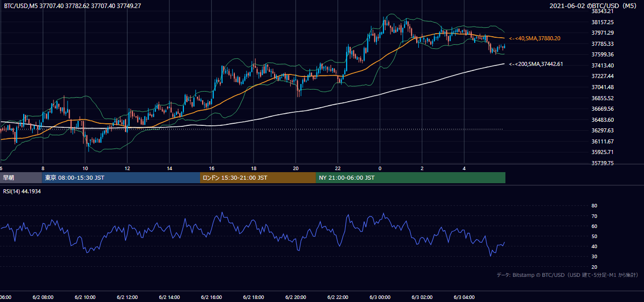Click price level 36483.60 on axis
Screen dimensions: 644x302
(x=603, y=120)
